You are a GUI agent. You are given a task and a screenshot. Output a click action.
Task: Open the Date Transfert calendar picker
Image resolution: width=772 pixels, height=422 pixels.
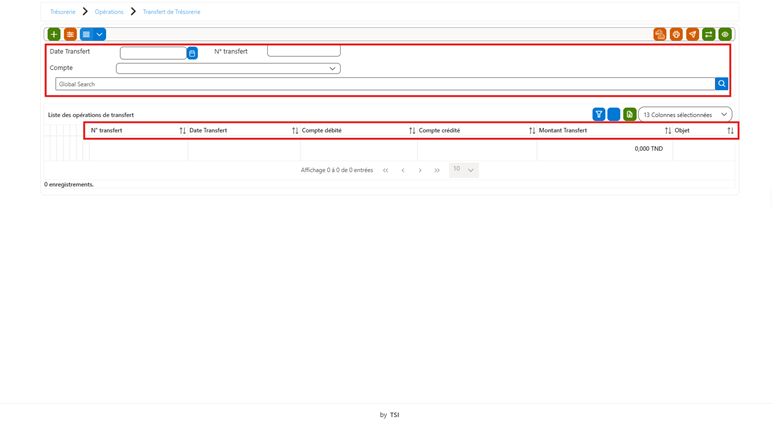[192, 53]
